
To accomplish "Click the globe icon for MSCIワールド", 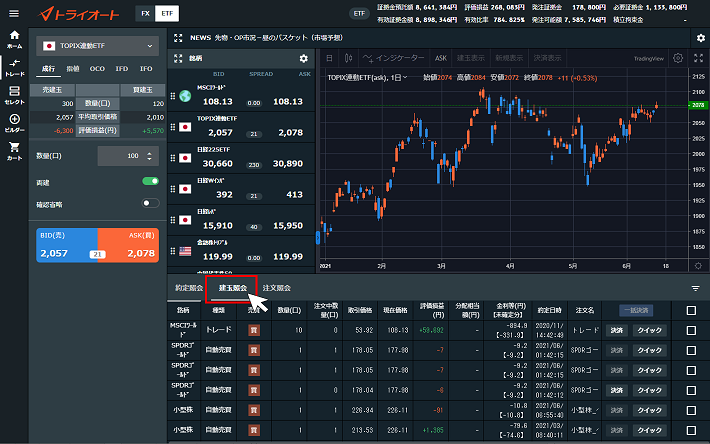I will [x=185, y=96].
